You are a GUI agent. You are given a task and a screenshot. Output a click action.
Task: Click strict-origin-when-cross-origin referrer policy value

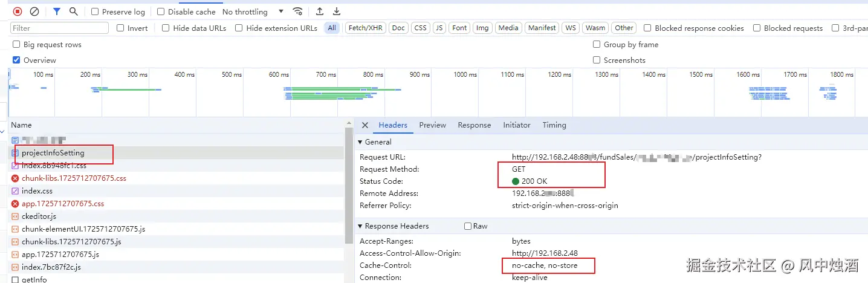tap(565, 206)
